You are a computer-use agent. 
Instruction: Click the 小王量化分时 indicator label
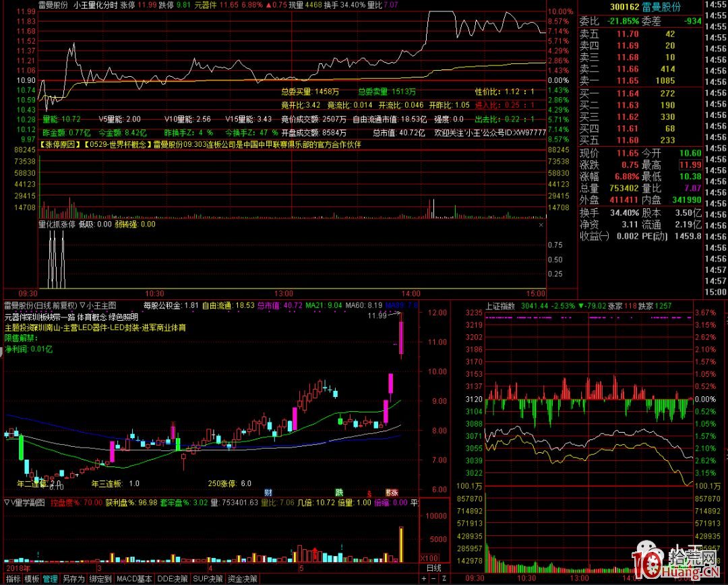(96, 5)
